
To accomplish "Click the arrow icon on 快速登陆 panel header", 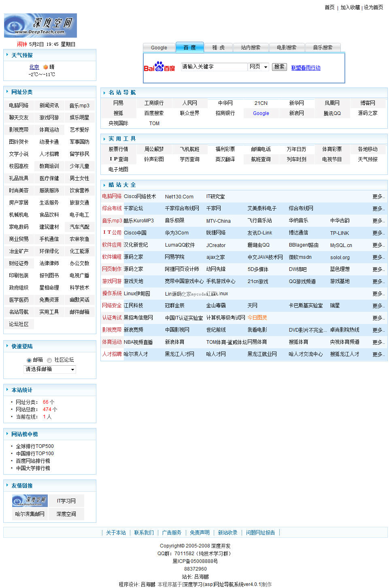I will click(x=7, y=346).
